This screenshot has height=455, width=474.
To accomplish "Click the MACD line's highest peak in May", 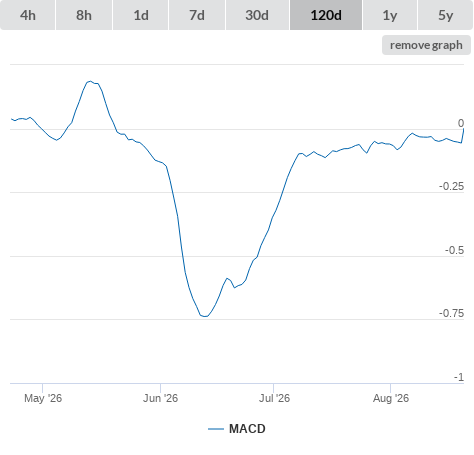I will pos(90,81).
